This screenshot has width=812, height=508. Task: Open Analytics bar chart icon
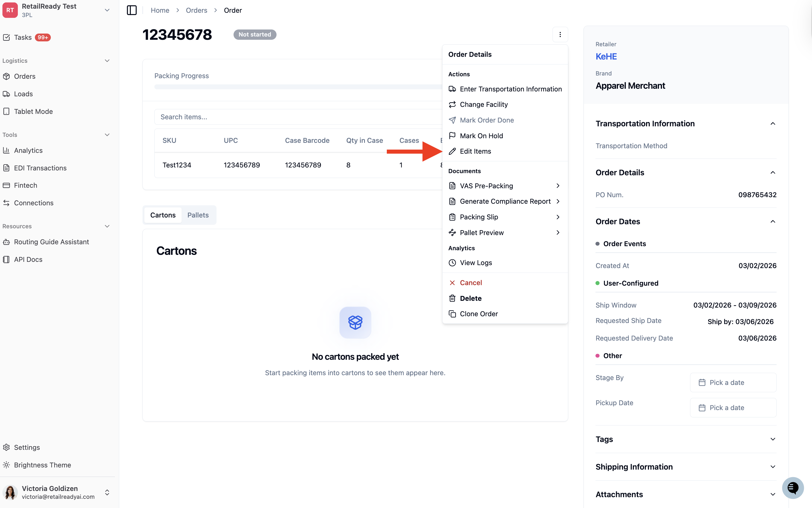[x=6, y=150]
